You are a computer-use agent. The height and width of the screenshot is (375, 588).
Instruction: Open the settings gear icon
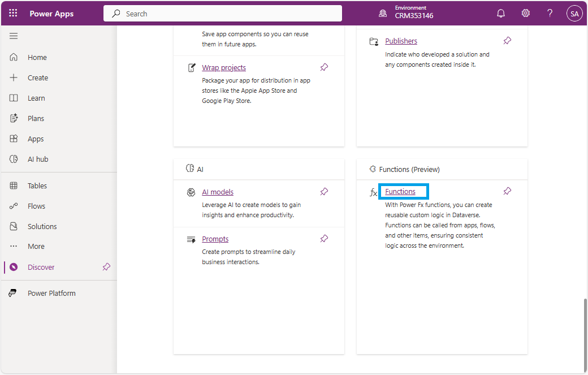[x=525, y=14]
